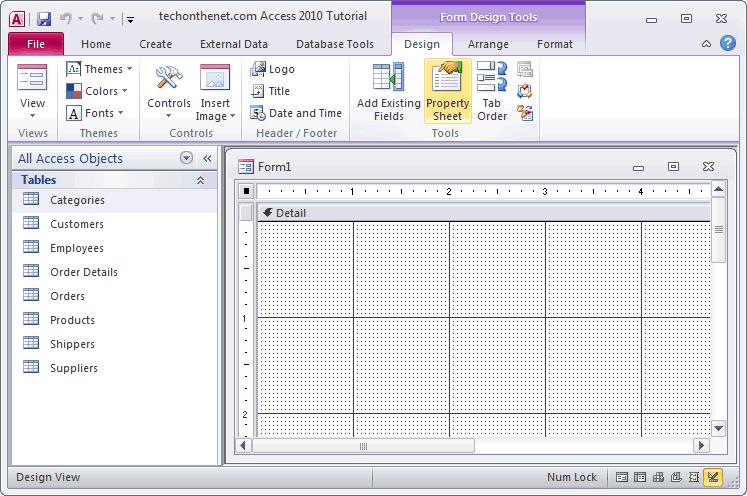Click Convert Form's Macros to Visual Basic
The image size is (747, 496).
[x=525, y=113]
